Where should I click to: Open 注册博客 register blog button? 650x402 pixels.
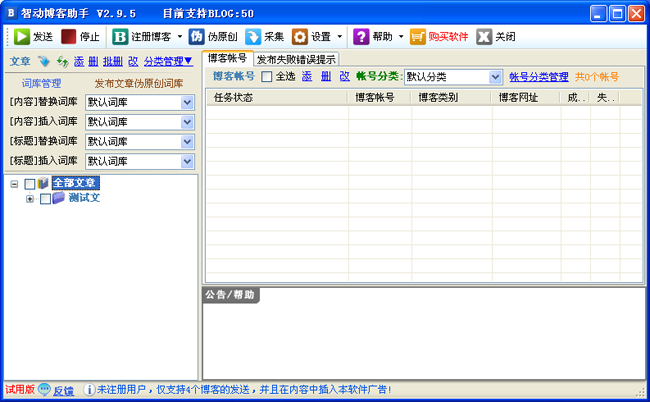[142, 37]
